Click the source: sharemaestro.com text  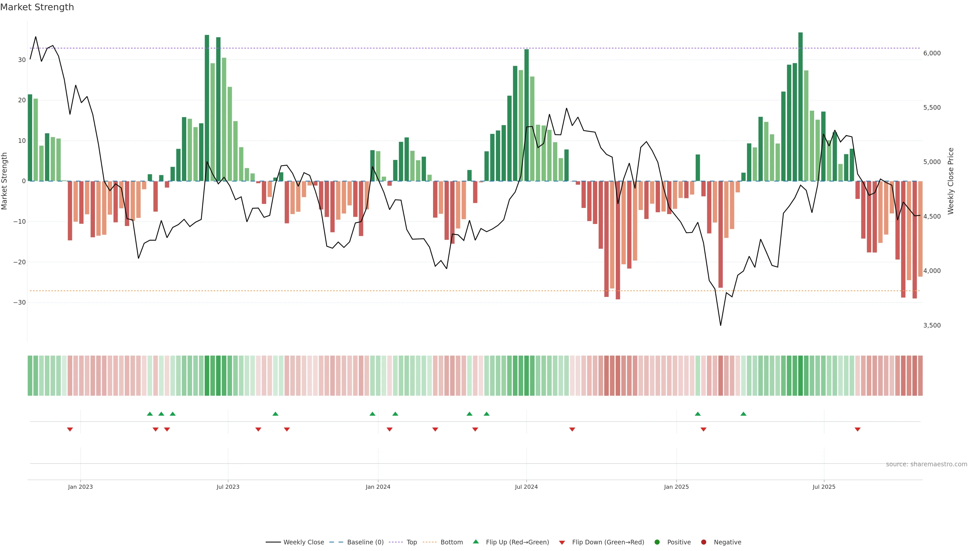tap(926, 464)
